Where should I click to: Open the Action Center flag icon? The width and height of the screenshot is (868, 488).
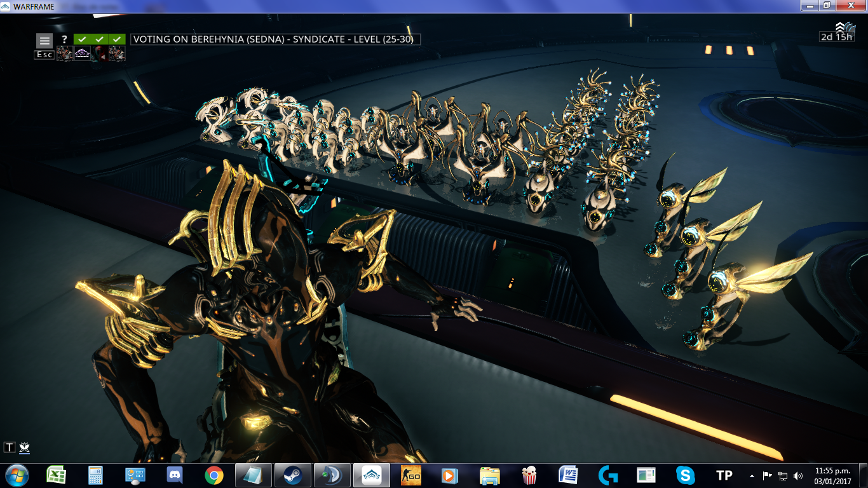point(767,475)
